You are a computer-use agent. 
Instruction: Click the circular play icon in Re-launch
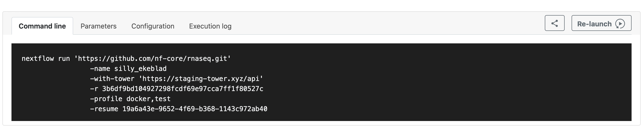(x=620, y=24)
